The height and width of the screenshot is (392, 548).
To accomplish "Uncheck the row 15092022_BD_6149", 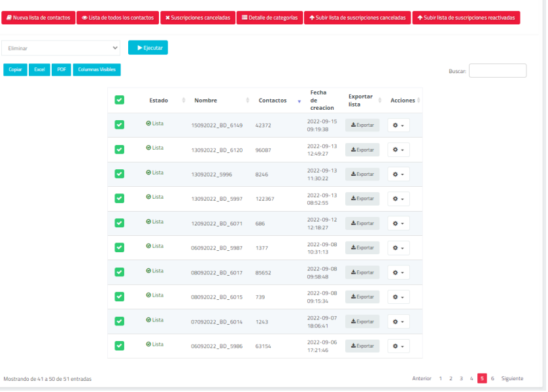I will (120, 125).
